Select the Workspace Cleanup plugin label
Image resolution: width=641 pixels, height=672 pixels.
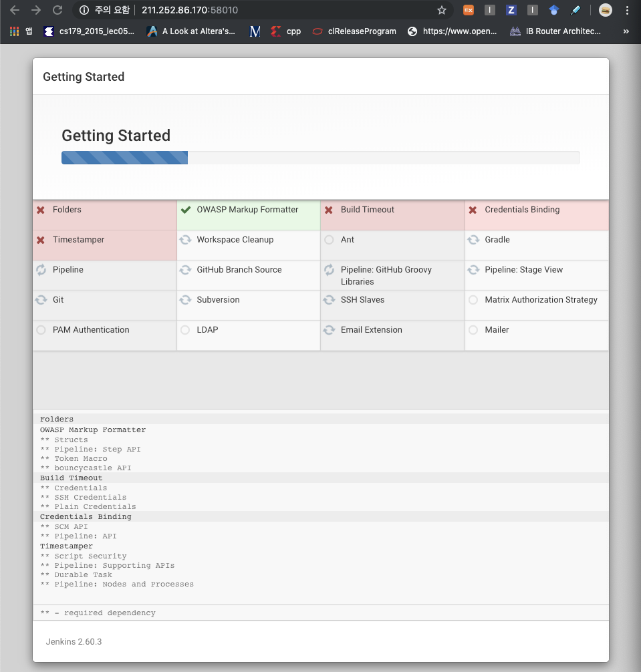tap(235, 240)
